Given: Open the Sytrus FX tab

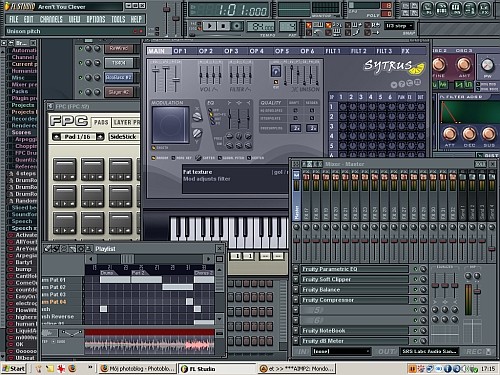Looking at the screenshot, I should (405, 51).
